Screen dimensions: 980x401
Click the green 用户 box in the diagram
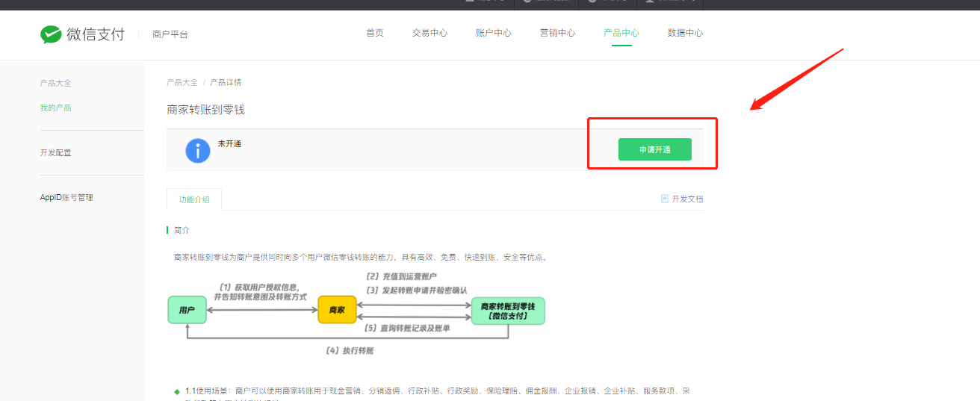click(187, 310)
